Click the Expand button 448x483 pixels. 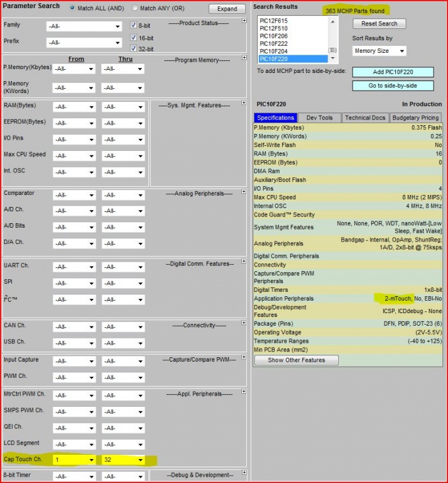(227, 9)
